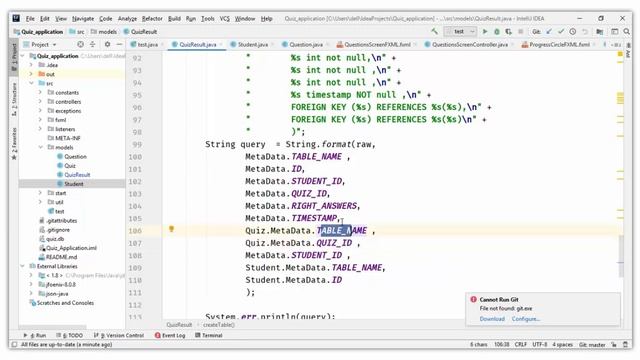Collapse the src folder

tap(31, 83)
